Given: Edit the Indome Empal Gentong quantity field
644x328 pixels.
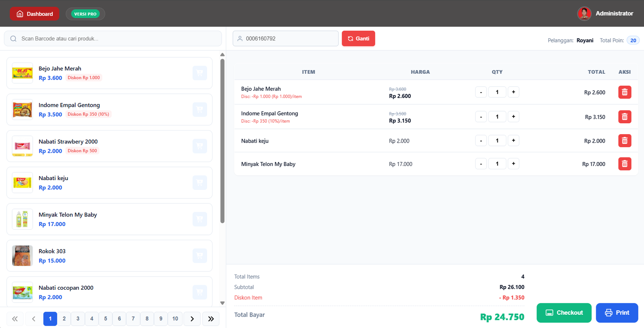Looking at the screenshot, I should tap(497, 117).
